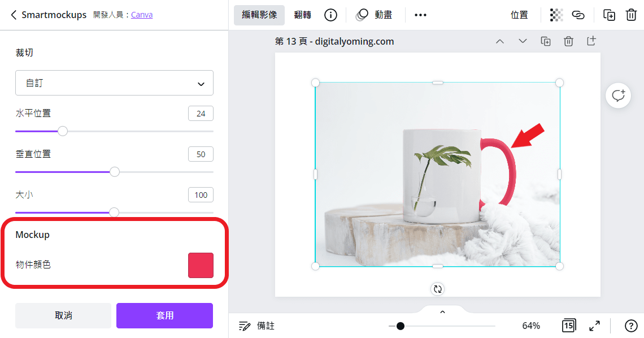Image resolution: width=644 pixels, height=338 pixels.
Task: Delete page 13 with the page trash icon
Action: coord(568,41)
